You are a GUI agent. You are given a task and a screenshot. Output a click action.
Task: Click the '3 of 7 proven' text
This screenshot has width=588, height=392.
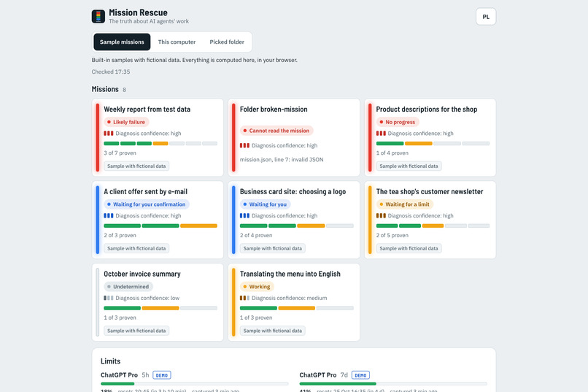[120, 153]
